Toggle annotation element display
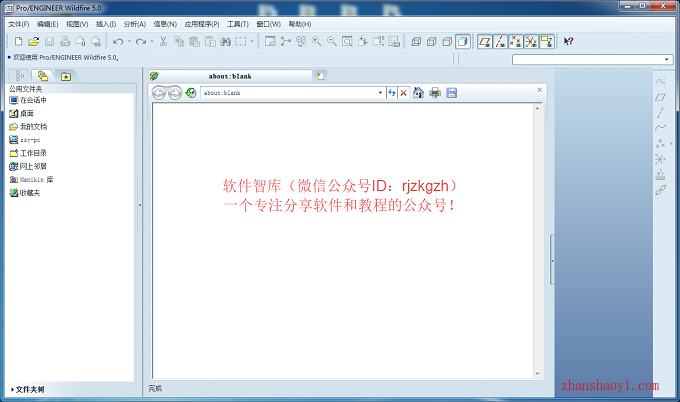This screenshot has height=402, width=680. [x=546, y=42]
